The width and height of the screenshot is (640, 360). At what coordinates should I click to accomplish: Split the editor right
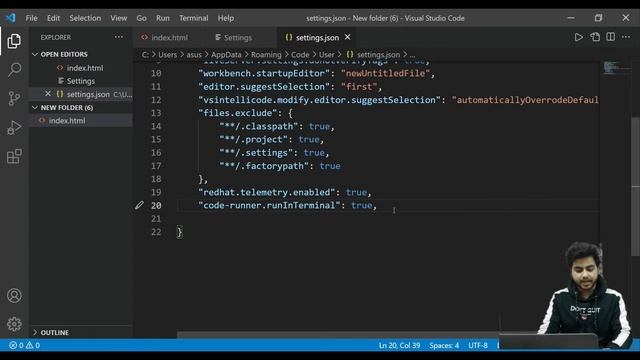point(611,37)
